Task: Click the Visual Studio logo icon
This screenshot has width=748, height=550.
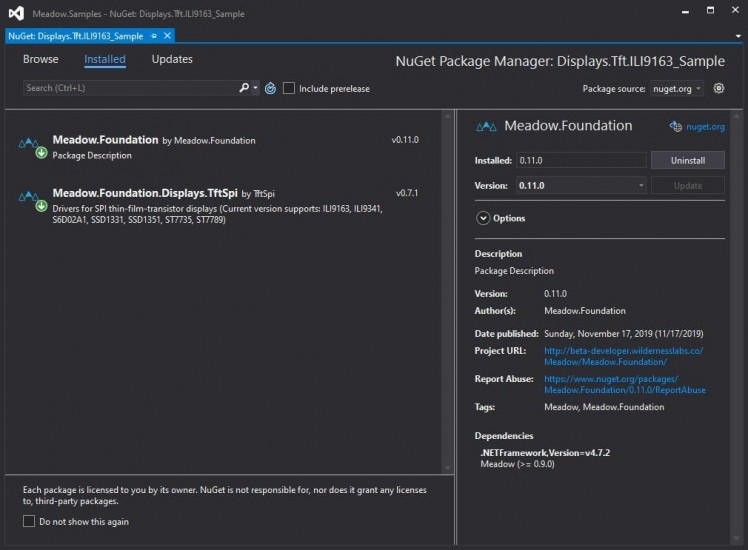Action: pyautogui.click(x=15, y=14)
